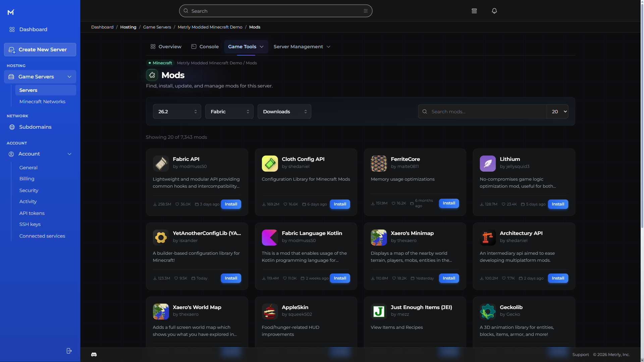Open the Downloads sort dropdown

pos(284,112)
